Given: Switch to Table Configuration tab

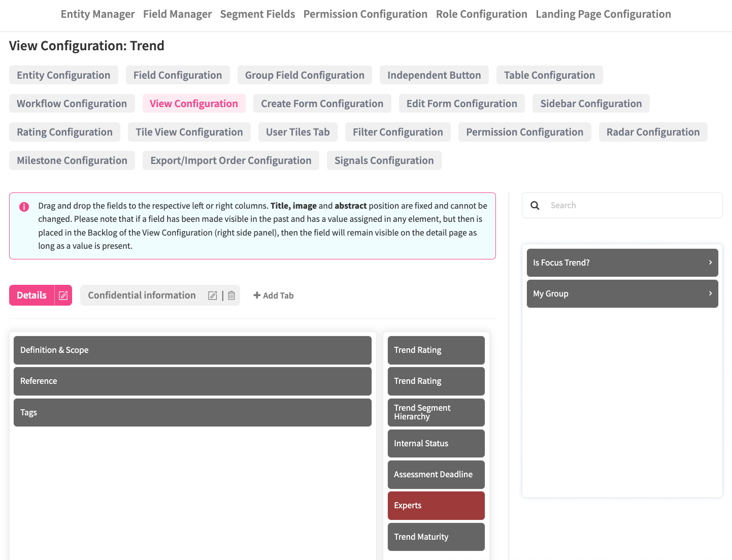Looking at the screenshot, I should [549, 75].
